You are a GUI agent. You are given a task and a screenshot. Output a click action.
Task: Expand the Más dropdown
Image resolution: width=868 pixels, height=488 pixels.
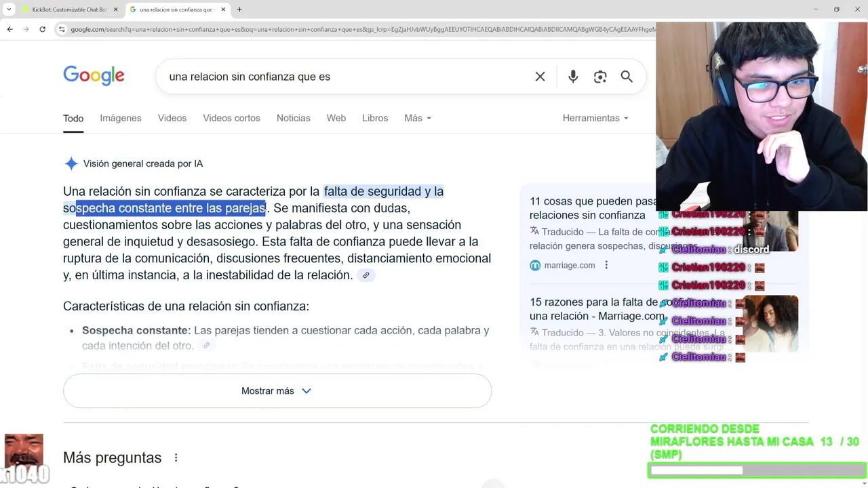pyautogui.click(x=418, y=118)
